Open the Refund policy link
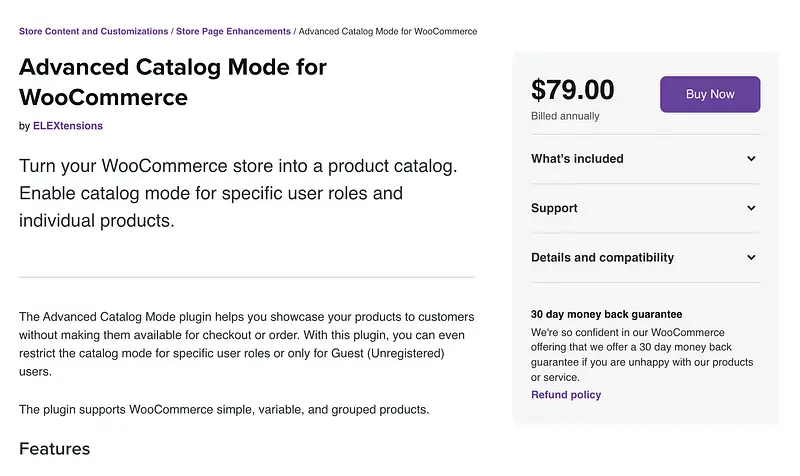Screen dimensions: 800x476 tap(566, 395)
